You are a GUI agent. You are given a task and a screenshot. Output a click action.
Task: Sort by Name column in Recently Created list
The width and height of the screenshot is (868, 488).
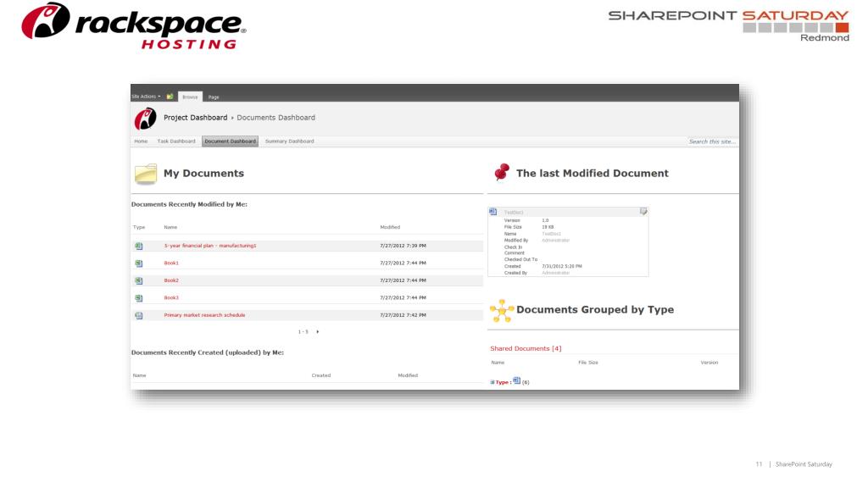[x=140, y=375]
